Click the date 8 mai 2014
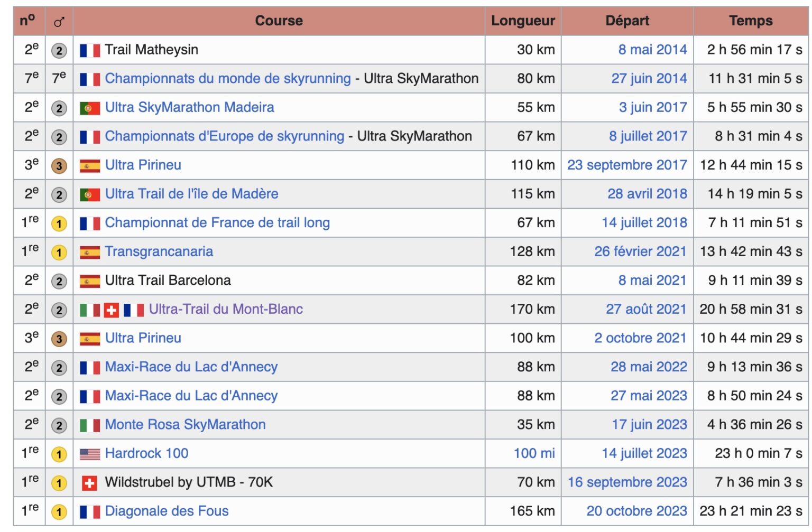812x532 pixels. 653,50
